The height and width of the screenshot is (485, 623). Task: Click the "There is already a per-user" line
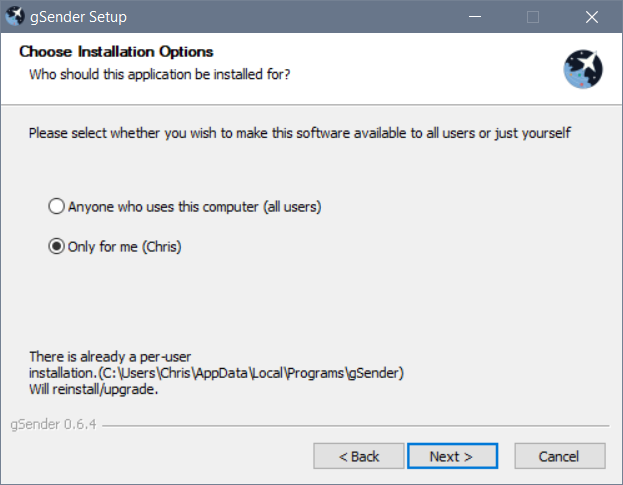tap(110, 357)
